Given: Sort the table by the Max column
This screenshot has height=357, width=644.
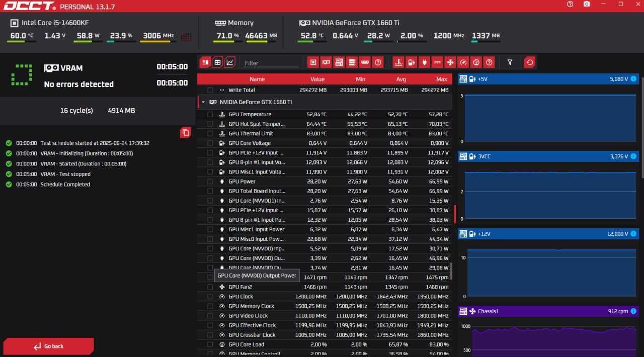Looking at the screenshot, I should point(442,79).
